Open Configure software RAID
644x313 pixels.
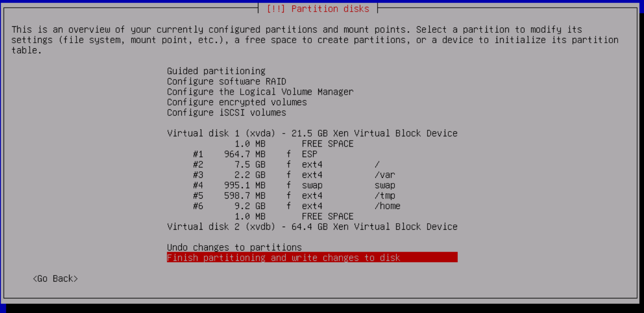(x=226, y=81)
